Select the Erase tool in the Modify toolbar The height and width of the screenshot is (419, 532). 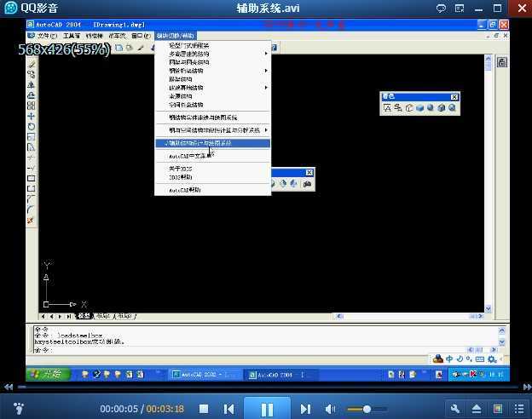pyautogui.click(x=32, y=64)
